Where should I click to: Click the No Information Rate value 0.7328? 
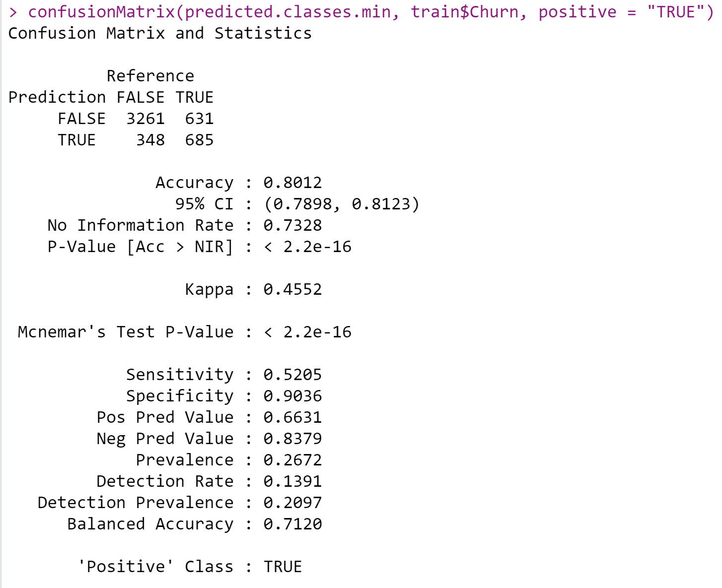point(293,225)
